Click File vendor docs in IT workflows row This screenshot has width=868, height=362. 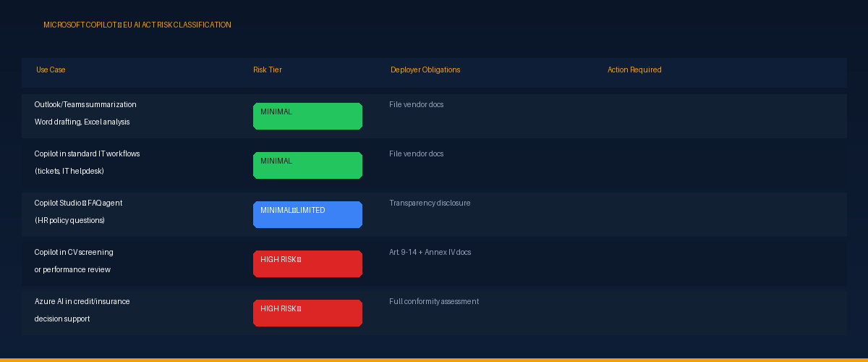click(417, 153)
